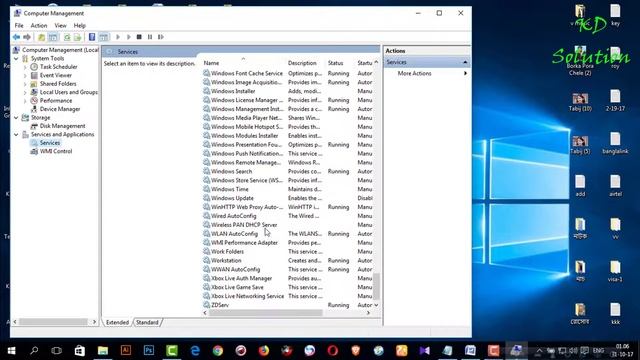Collapse the Services section in Actions pane
This screenshot has height=360, width=640.
click(x=465, y=62)
